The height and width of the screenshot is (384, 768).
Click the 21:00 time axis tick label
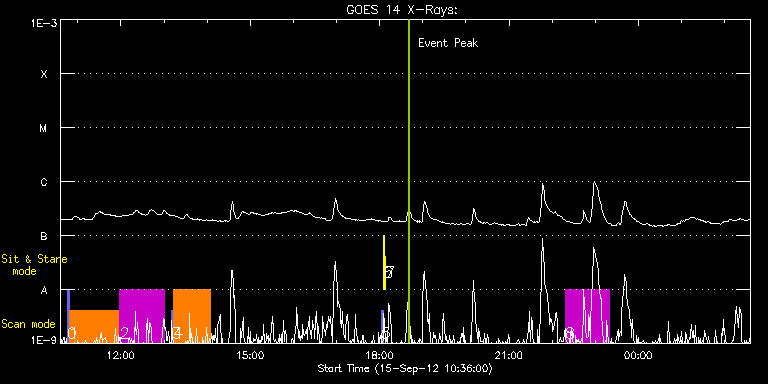[x=509, y=356]
